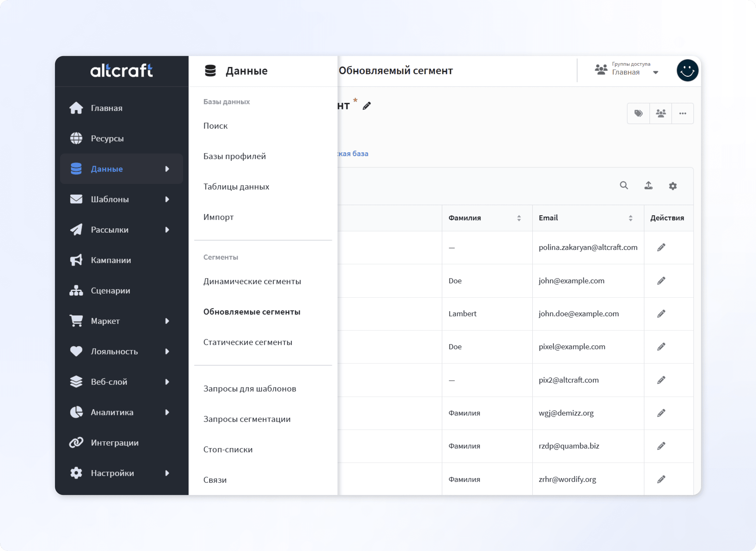Open table settings gear icon
This screenshot has width=756, height=551.
(x=673, y=186)
